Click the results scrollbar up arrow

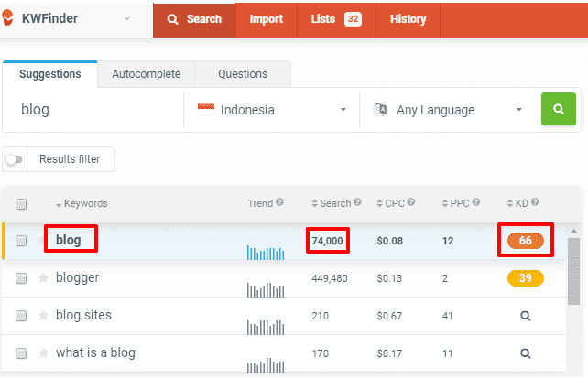coord(573,231)
